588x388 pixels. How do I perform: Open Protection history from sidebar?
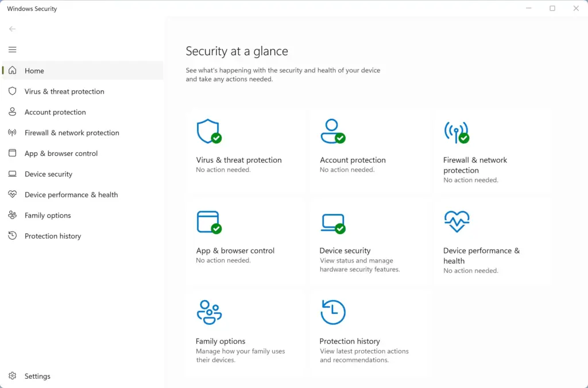(x=83, y=236)
